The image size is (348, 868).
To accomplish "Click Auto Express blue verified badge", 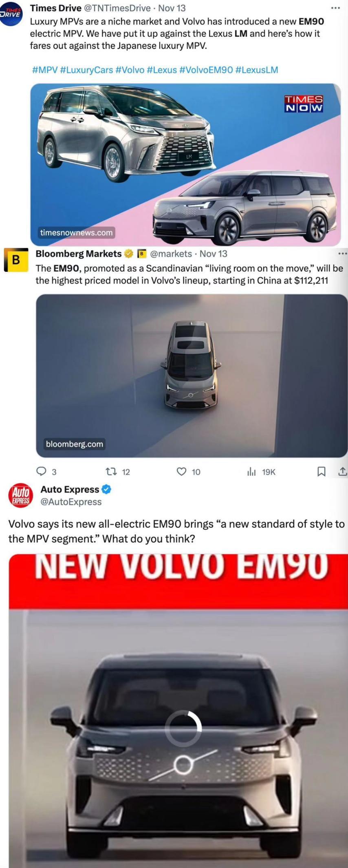I will point(106,489).
